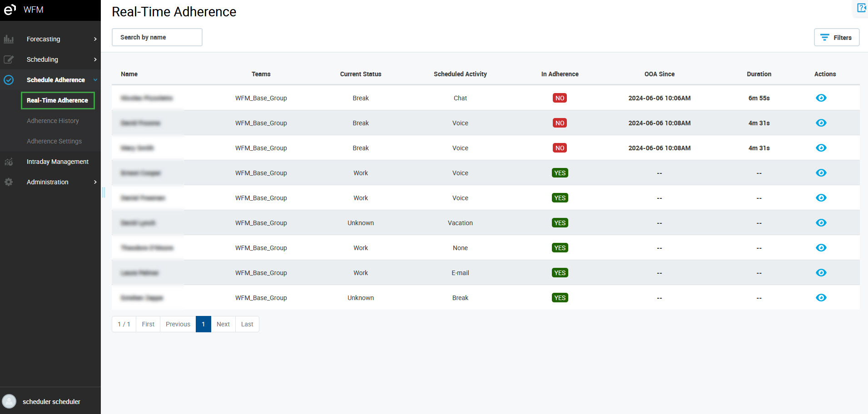Expand the Scheduling submenu arrow
The height and width of the screenshot is (414, 868).
[95, 59]
